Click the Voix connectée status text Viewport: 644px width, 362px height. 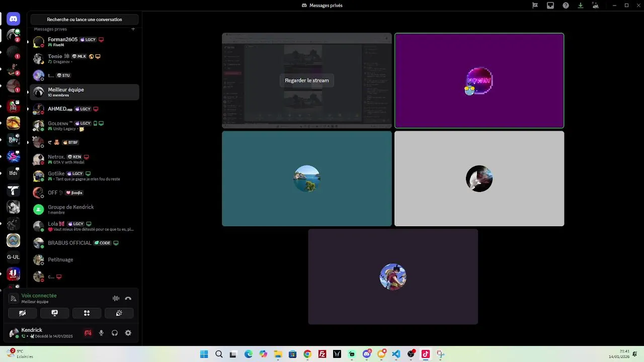point(39,296)
